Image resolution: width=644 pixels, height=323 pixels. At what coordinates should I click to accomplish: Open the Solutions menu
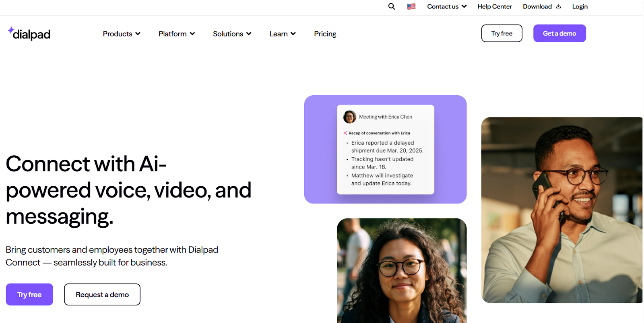(x=232, y=34)
